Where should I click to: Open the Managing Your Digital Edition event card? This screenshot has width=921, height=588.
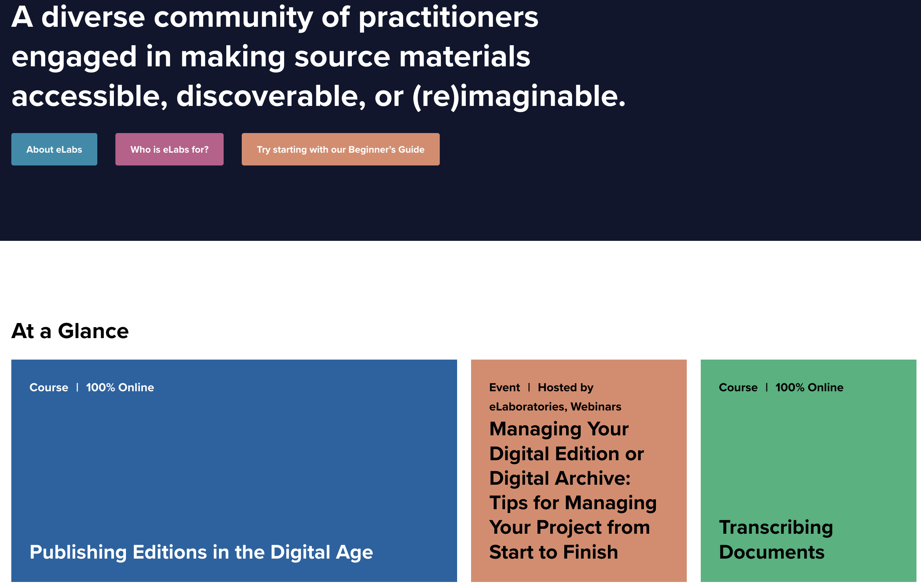pyautogui.click(x=573, y=490)
